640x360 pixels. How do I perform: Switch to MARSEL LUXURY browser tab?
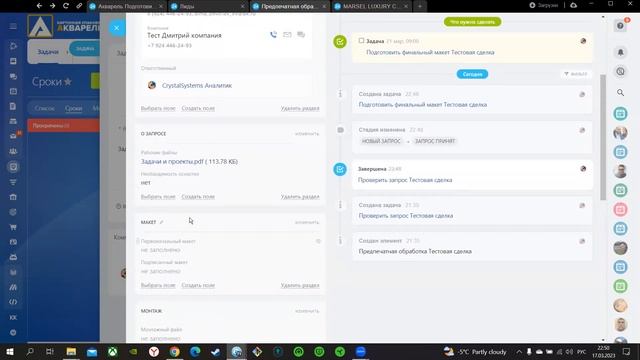(x=371, y=6)
